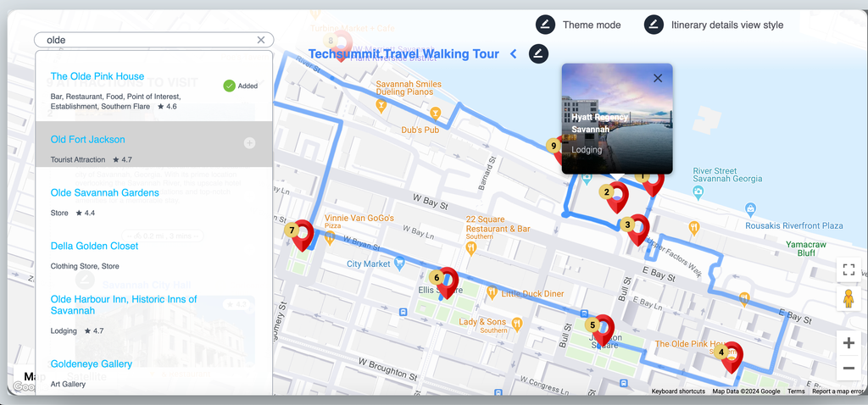Zoom out the map with minus button

[x=849, y=368]
